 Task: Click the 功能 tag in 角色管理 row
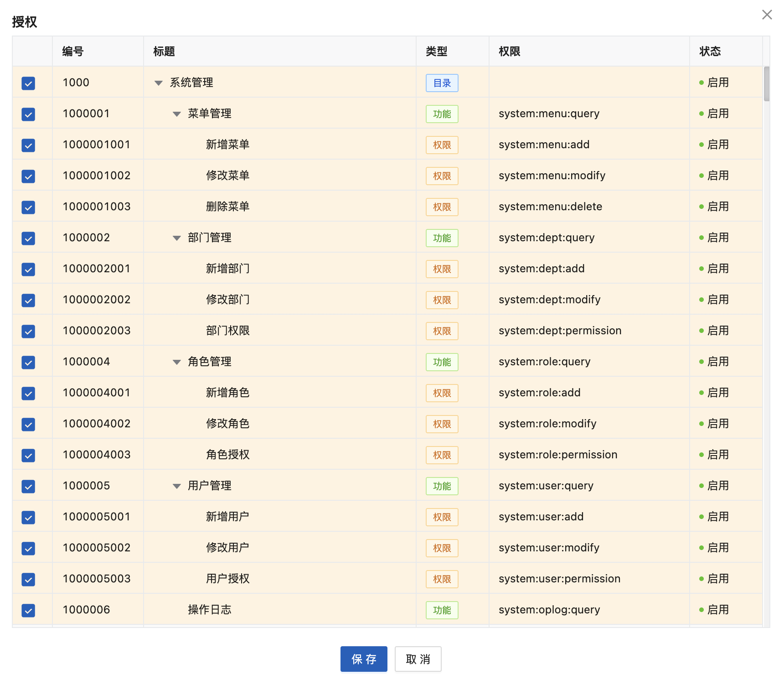(x=442, y=362)
